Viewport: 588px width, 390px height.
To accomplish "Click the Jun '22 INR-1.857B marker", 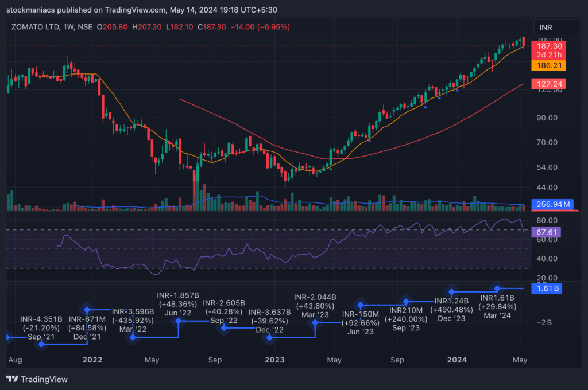I will [179, 321].
